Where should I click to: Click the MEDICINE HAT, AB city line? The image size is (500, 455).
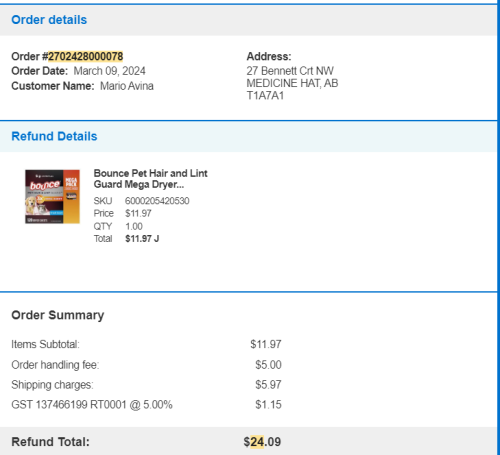(292, 83)
